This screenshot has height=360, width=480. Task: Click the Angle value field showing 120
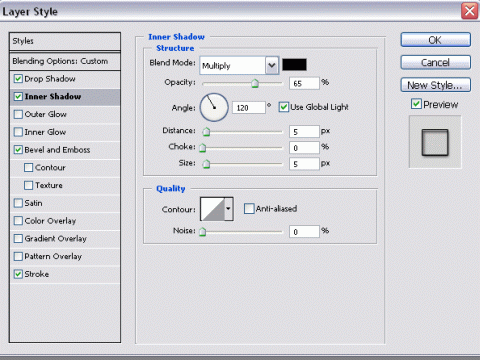pyautogui.click(x=249, y=108)
